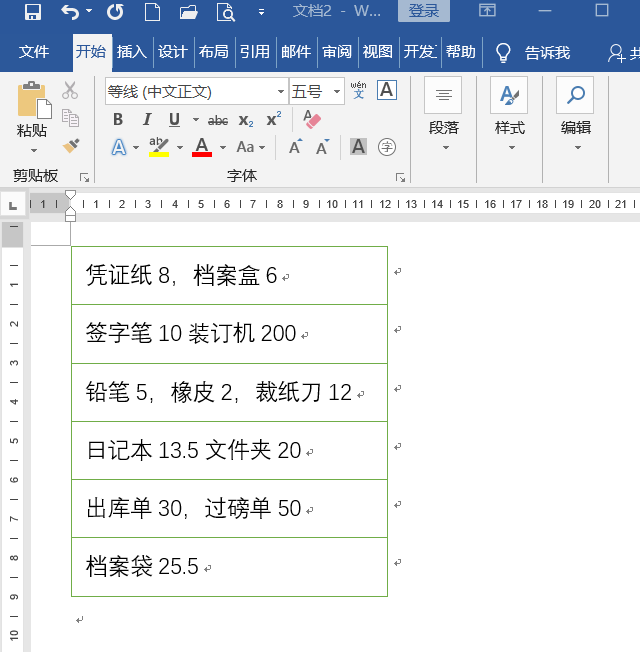Screen dimensions: 640x652
Task: Open underline style dropdown arrow
Action: pos(195,120)
